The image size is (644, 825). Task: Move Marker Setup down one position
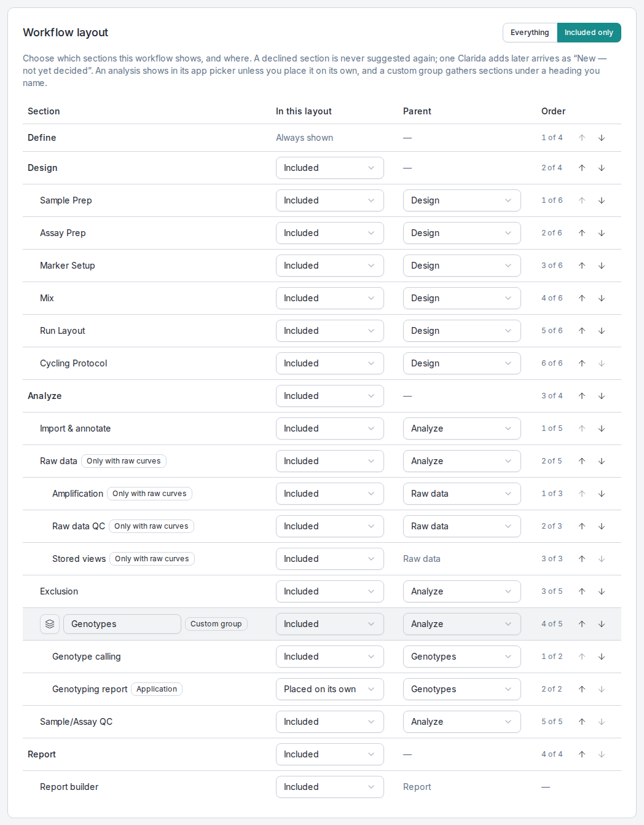pyautogui.click(x=602, y=266)
